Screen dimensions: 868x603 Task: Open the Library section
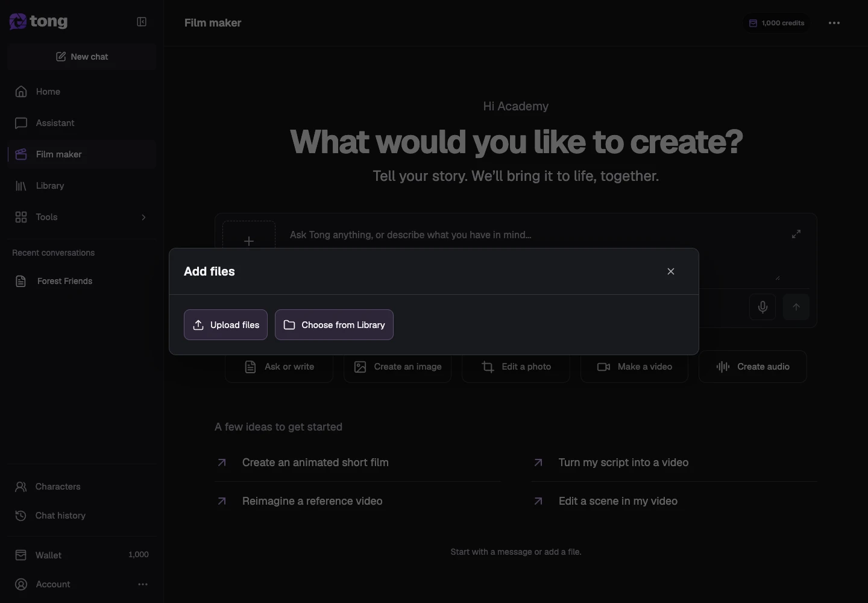tap(82, 186)
